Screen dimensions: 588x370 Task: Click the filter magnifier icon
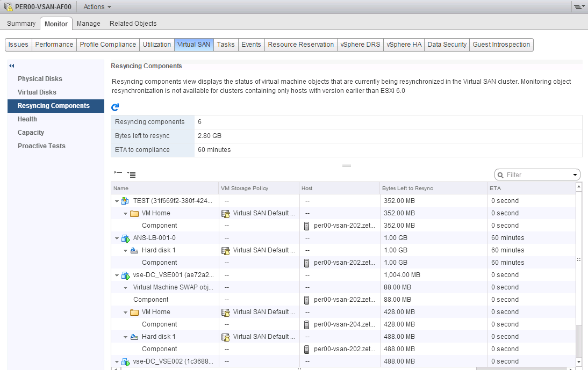pos(500,175)
